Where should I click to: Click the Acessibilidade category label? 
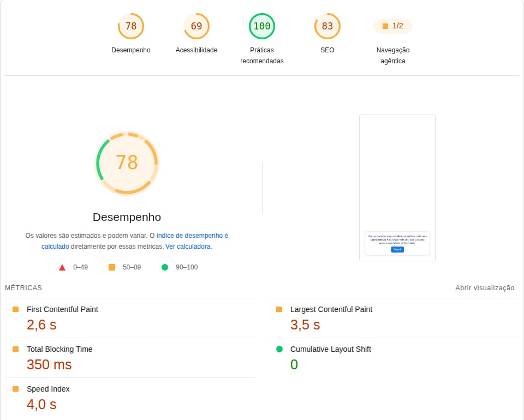click(196, 50)
